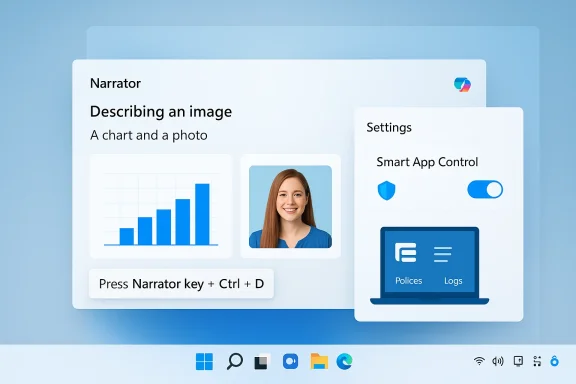Click 'A chart and a photo' description
This screenshot has width=576, height=384.
click(149, 135)
